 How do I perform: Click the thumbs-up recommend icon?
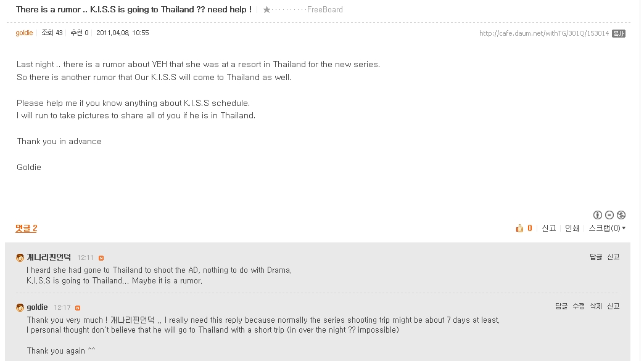tap(519, 229)
